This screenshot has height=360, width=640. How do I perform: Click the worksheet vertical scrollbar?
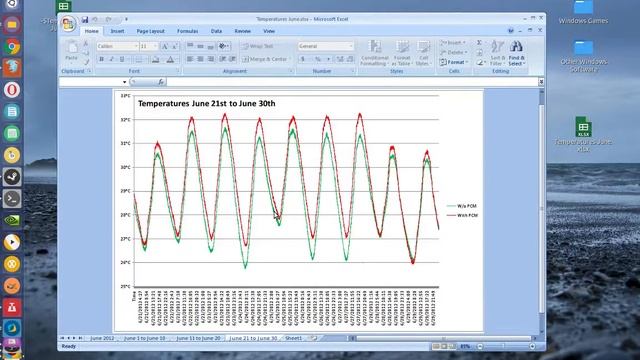542,210
